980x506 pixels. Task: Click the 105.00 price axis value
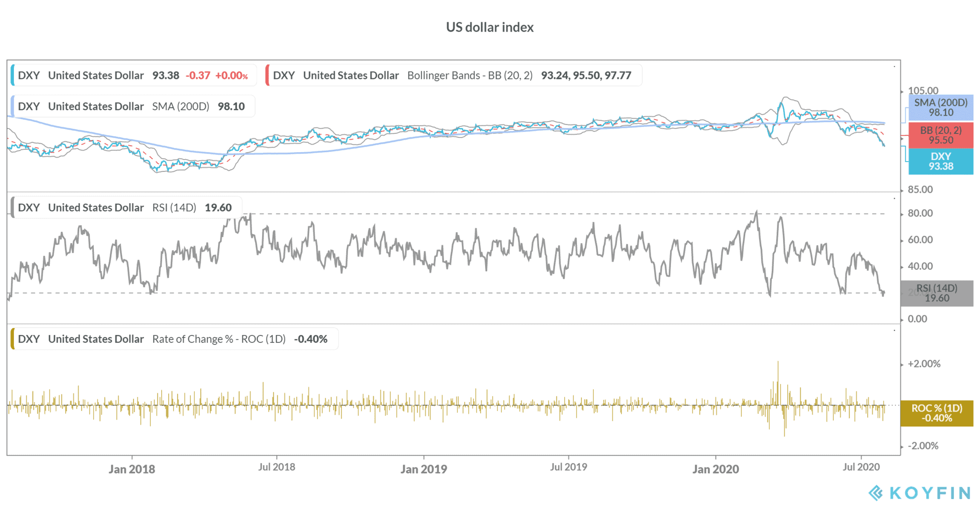point(923,90)
